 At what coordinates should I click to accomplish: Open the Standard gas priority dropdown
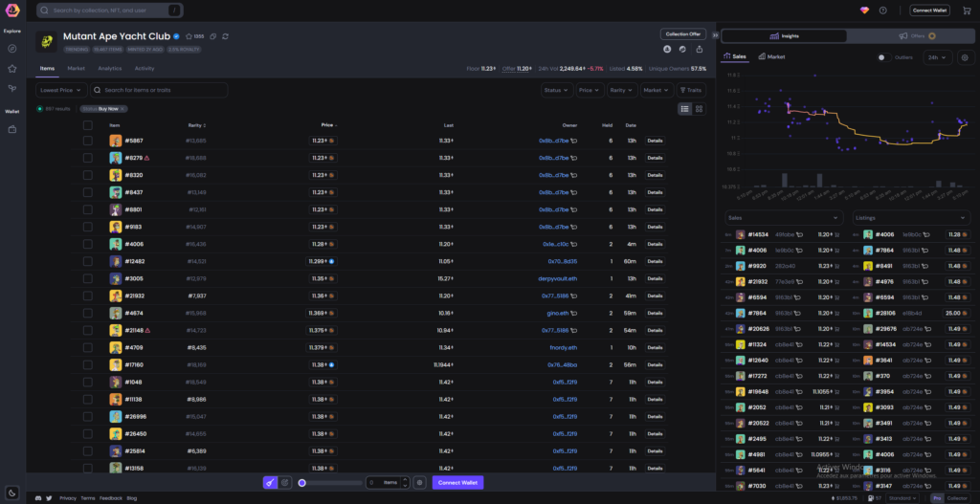click(x=904, y=498)
